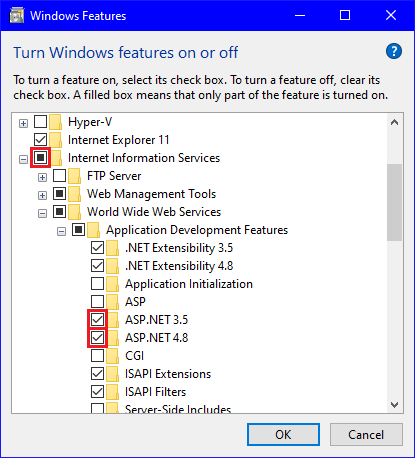The height and width of the screenshot is (458, 415).
Task: Enable the ASP checkbox
Action: tap(97, 302)
